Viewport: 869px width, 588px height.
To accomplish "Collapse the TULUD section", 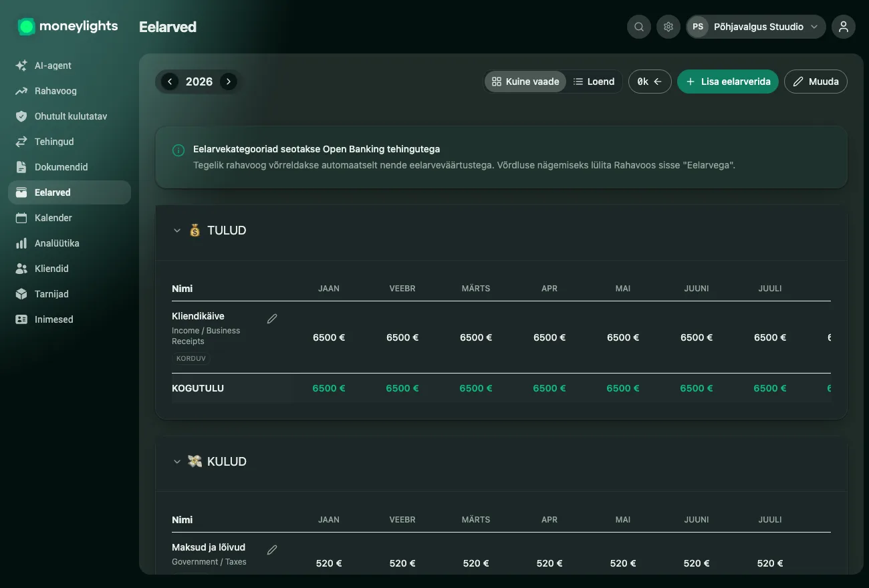I will [177, 231].
